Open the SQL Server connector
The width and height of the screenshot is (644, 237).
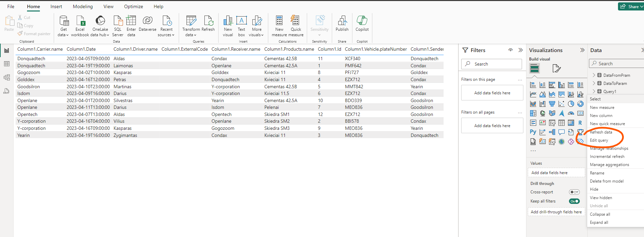(x=118, y=26)
